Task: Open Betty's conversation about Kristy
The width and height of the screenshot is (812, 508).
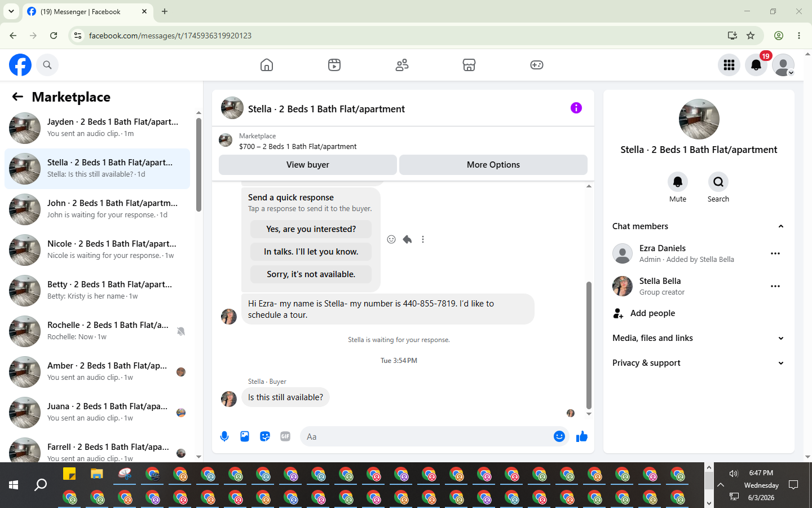Action: (x=97, y=291)
